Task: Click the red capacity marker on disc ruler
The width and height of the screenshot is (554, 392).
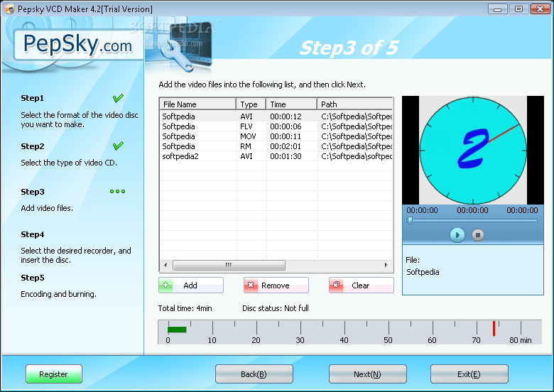Action: [494, 328]
